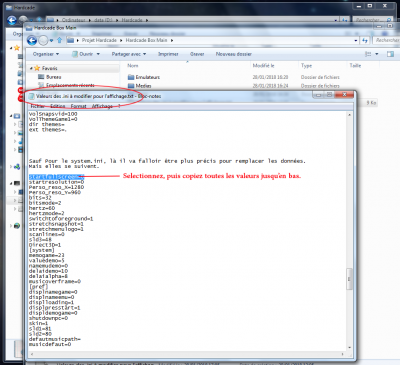Click the Projet Hardcade breadcrumb

tap(99, 40)
